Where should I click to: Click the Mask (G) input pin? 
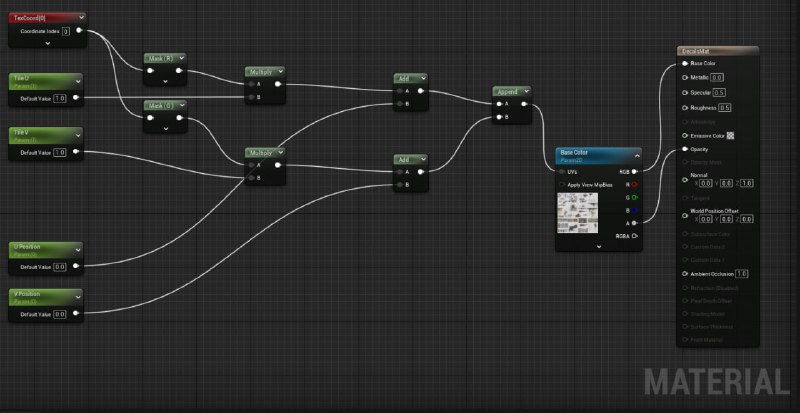pos(151,118)
